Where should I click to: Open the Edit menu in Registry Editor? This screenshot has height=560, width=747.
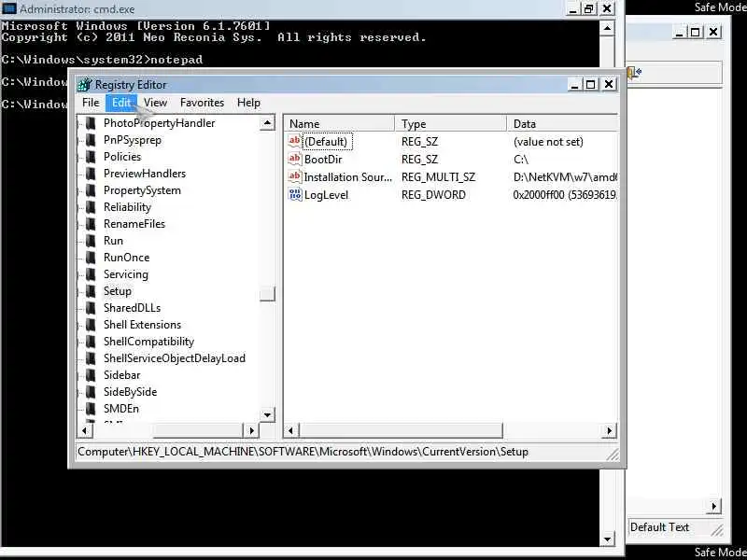[121, 103]
